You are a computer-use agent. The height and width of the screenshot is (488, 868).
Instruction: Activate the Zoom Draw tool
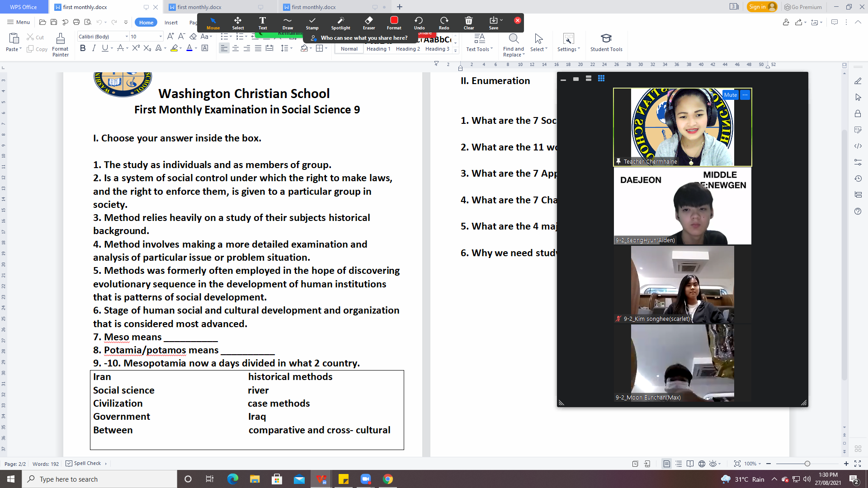pos(288,23)
